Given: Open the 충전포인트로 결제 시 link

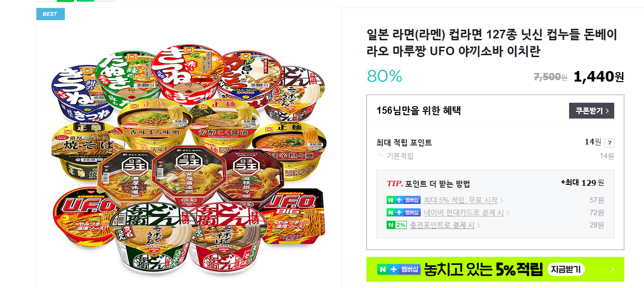Looking at the screenshot, I should 442,225.
